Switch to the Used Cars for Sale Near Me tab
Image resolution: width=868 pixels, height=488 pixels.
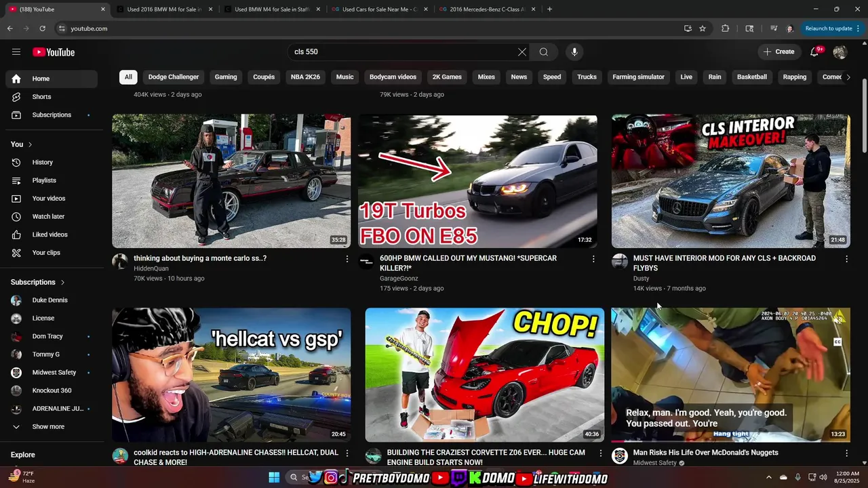pos(379,9)
